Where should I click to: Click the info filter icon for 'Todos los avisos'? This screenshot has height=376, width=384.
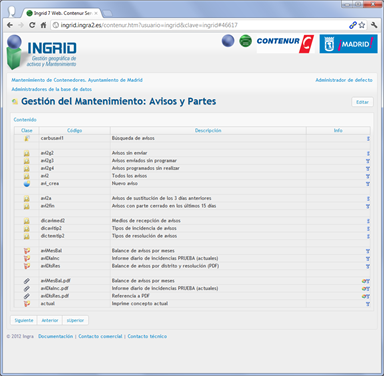point(368,176)
